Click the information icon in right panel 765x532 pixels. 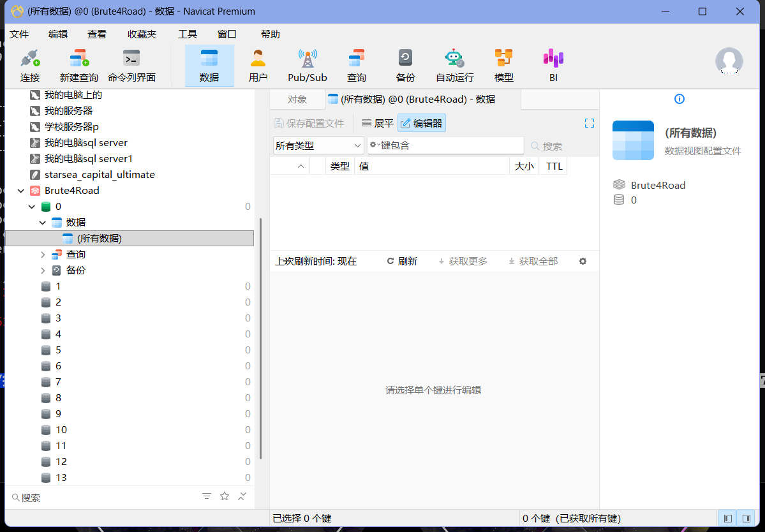click(679, 99)
